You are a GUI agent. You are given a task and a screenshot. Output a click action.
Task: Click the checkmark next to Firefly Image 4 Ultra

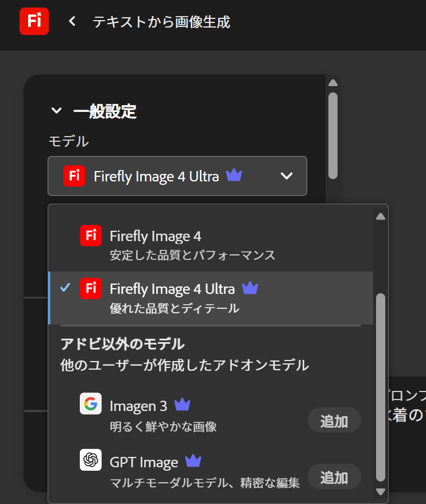coord(65,288)
